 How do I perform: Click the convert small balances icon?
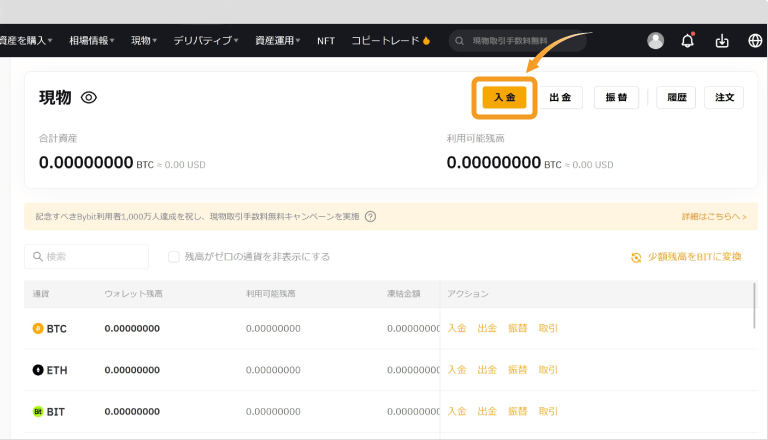click(x=636, y=257)
